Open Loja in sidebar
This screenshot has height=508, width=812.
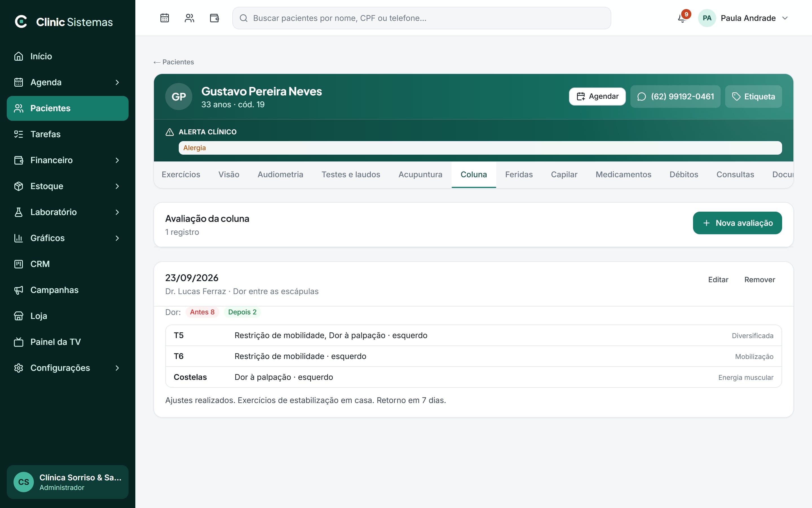[67, 316]
